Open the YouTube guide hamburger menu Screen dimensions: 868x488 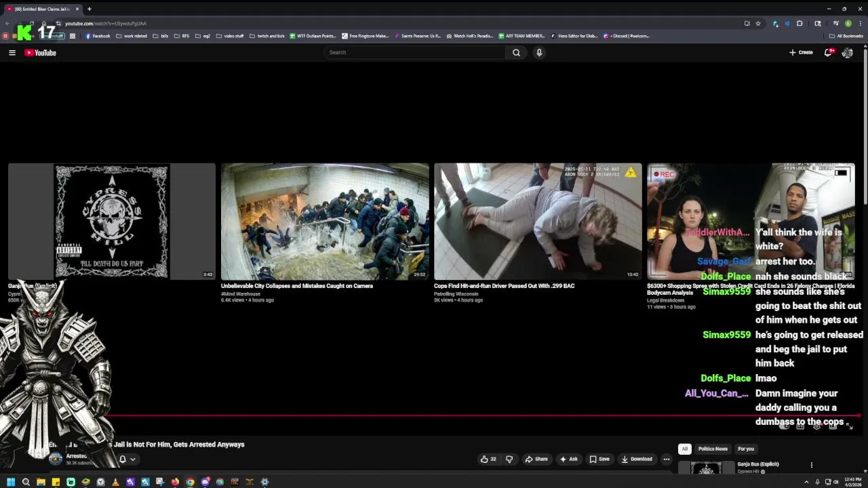pos(12,52)
